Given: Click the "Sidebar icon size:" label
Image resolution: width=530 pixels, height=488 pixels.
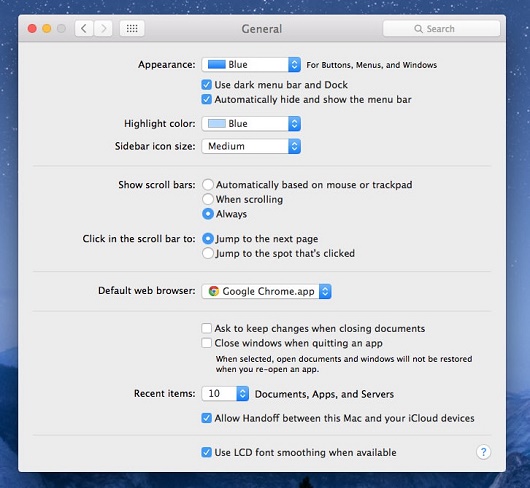Looking at the screenshot, I should (155, 146).
